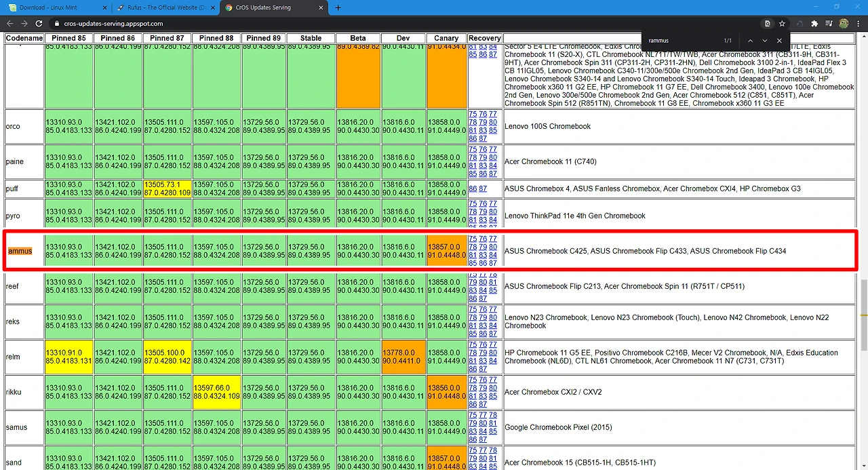
Task: Bookmark this page with the star icon
Action: (782, 23)
